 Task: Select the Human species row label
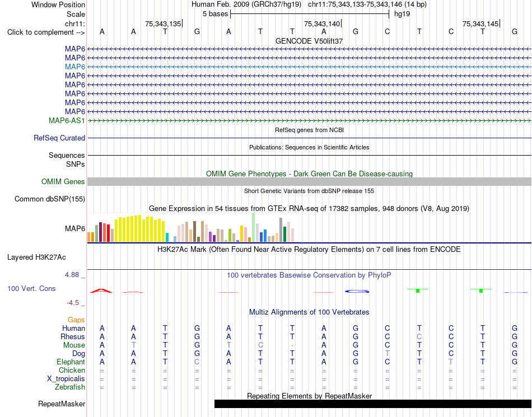coord(73,328)
